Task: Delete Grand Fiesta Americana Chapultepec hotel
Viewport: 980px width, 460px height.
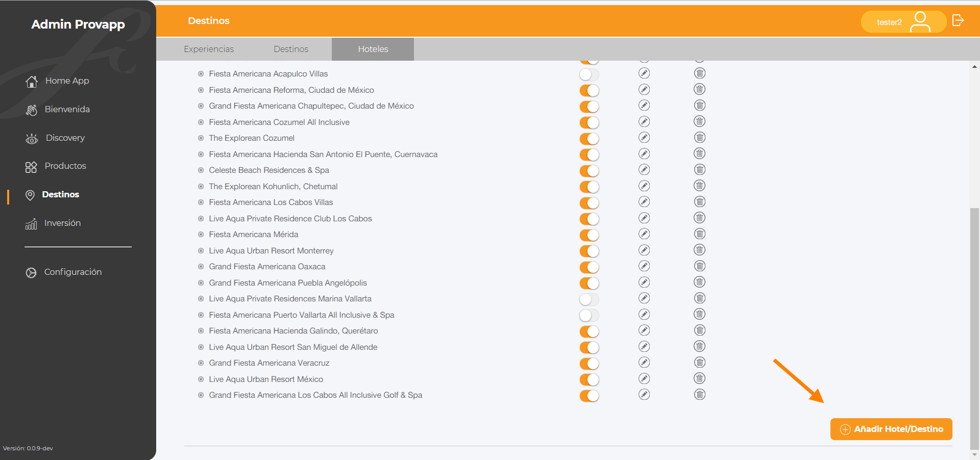Action: click(700, 106)
